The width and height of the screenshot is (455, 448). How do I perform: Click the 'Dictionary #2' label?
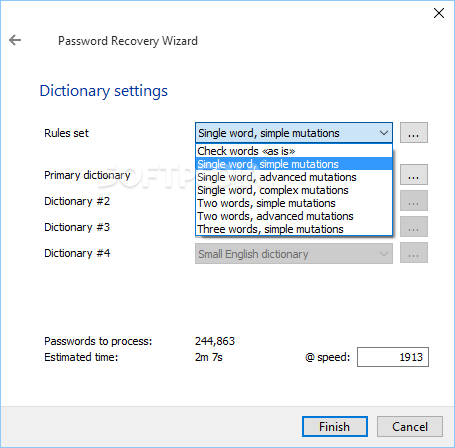click(77, 201)
